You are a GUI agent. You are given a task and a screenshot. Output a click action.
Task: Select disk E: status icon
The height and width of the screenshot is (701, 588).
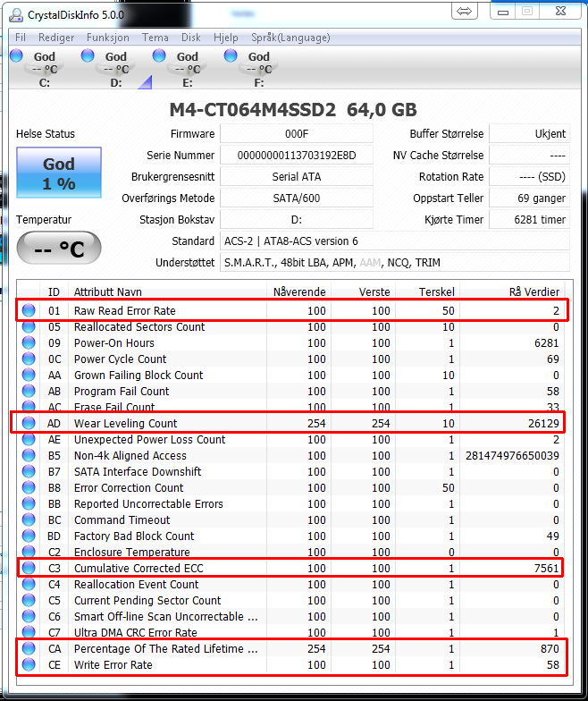point(159,55)
